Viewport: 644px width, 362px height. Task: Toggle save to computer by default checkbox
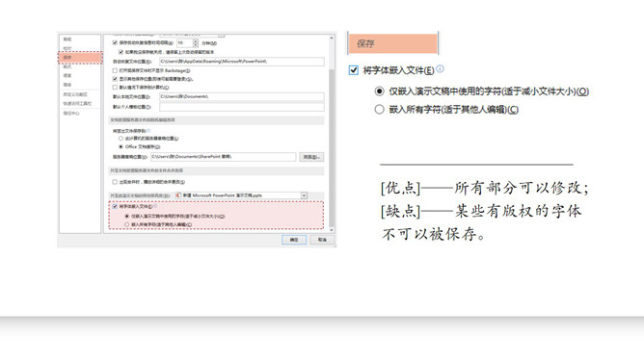click(x=115, y=88)
